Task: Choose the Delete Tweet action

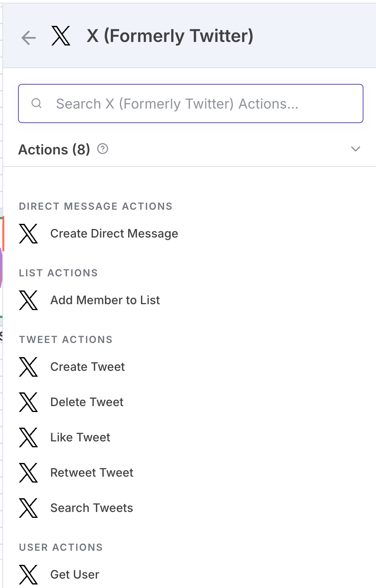Action: pos(87,402)
